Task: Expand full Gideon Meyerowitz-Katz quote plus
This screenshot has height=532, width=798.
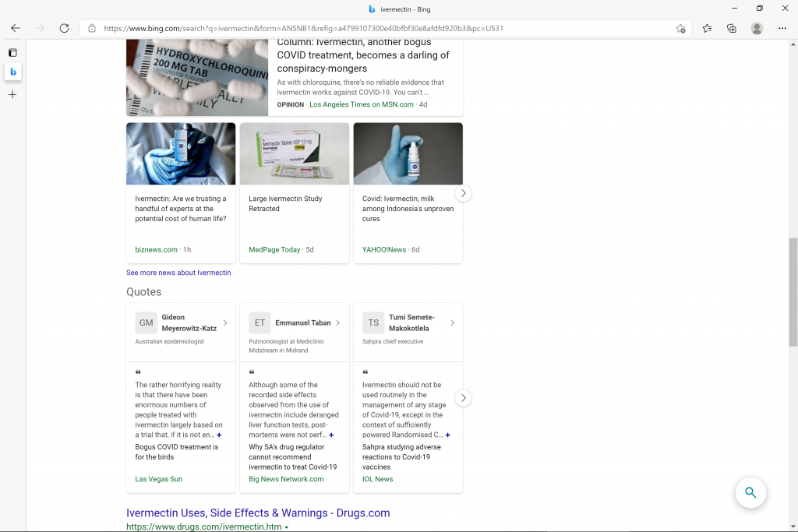Action: tap(219, 435)
